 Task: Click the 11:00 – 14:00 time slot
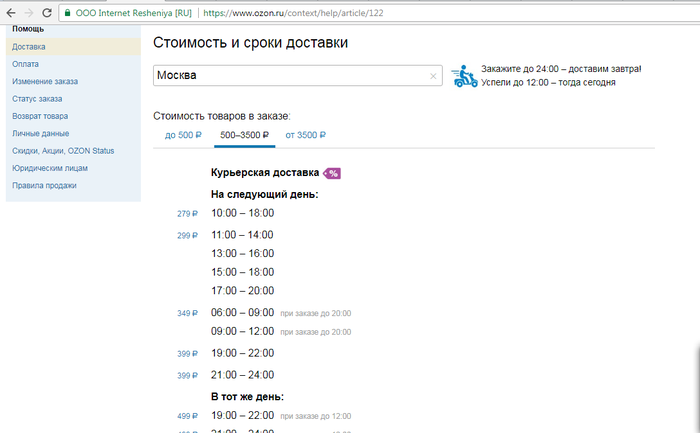(242, 235)
